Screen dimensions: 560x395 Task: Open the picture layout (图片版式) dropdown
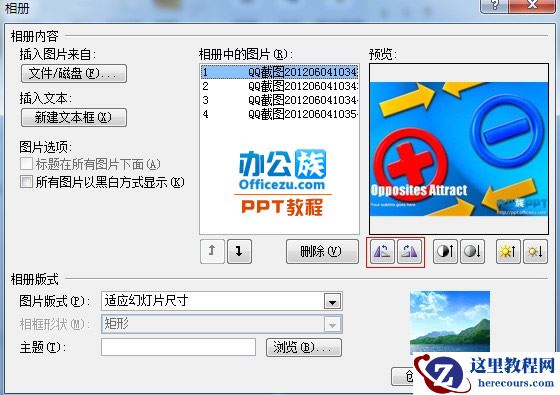tap(332, 301)
